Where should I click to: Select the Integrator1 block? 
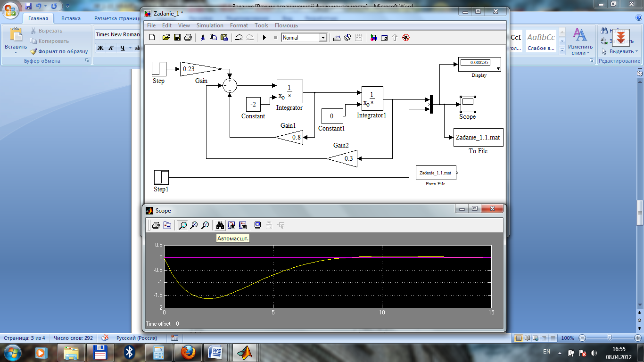click(x=372, y=99)
